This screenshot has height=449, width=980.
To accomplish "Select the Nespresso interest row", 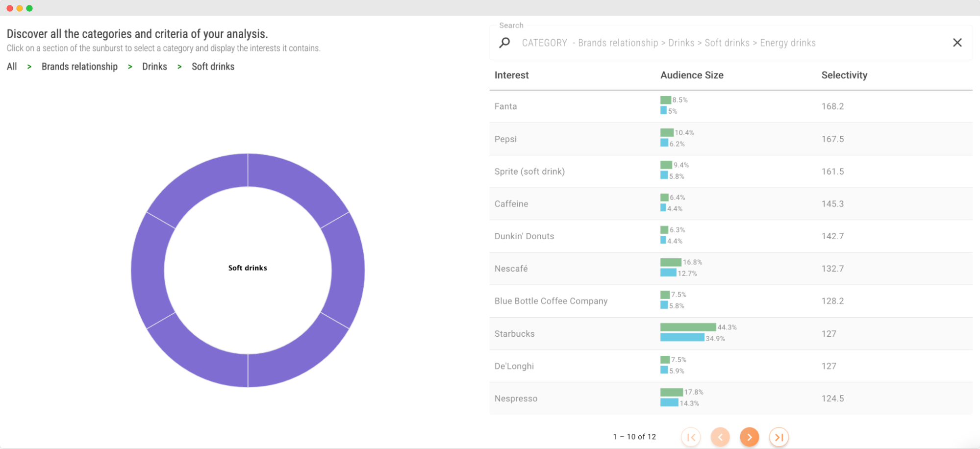I will (x=730, y=399).
